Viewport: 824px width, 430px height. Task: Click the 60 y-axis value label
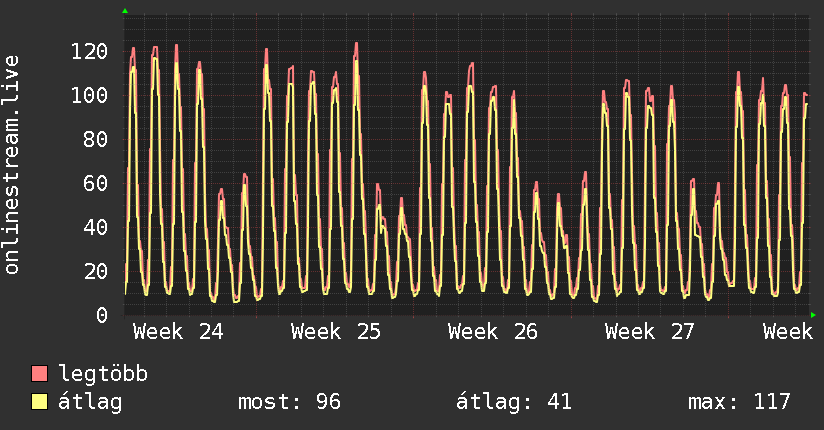[x=96, y=183]
